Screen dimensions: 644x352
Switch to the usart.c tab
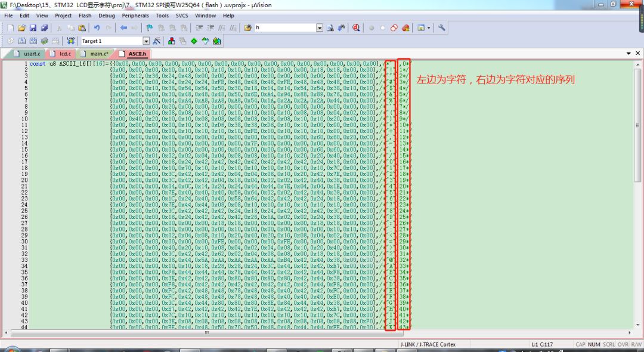[x=27, y=54]
